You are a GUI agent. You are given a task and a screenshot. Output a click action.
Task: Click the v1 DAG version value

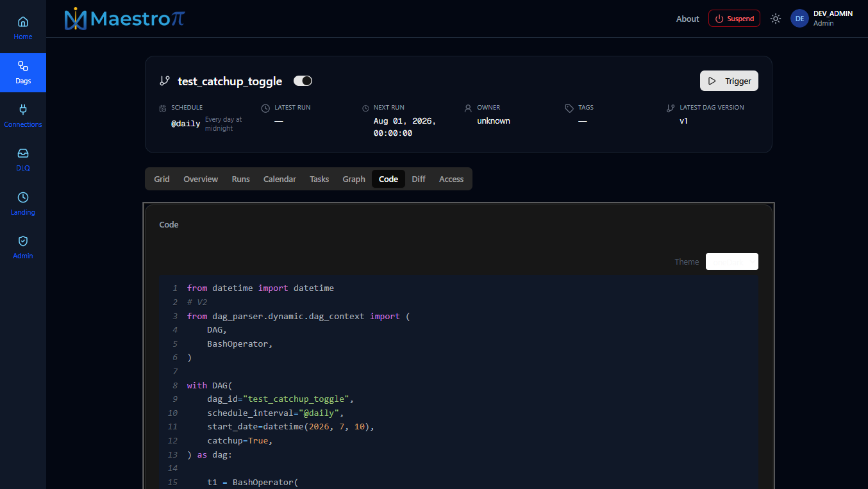click(x=683, y=120)
